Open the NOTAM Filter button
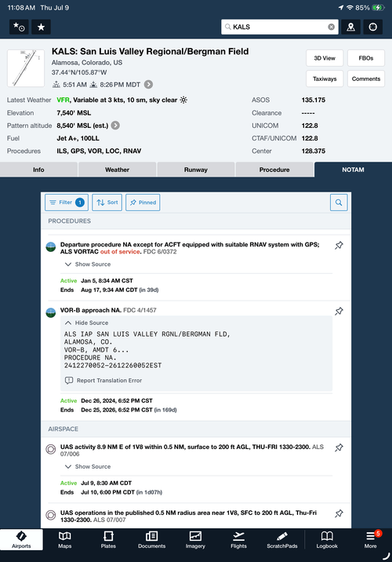The height and width of the screenshot is (562, 392). pos(67,203)
